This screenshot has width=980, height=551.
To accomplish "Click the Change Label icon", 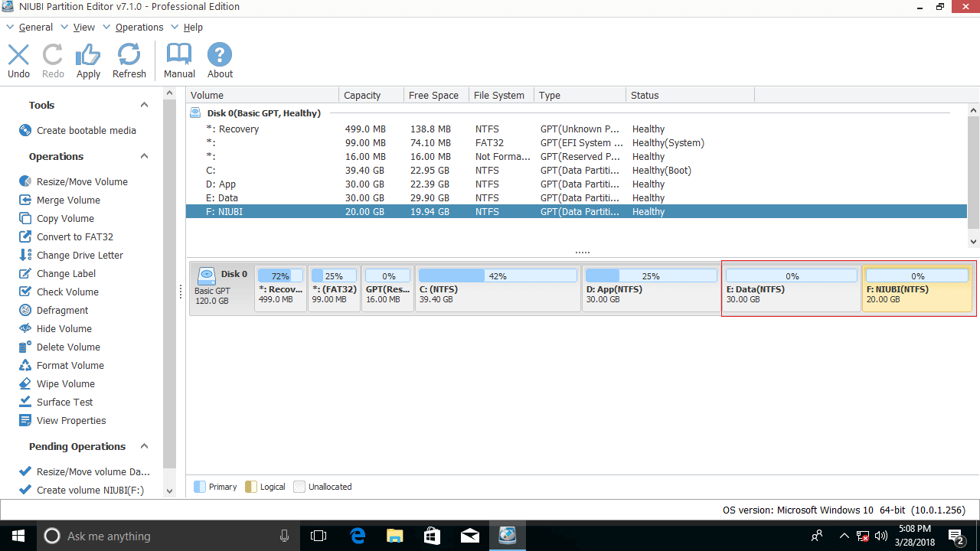I will pyautogui.click(x=25, y=273).
